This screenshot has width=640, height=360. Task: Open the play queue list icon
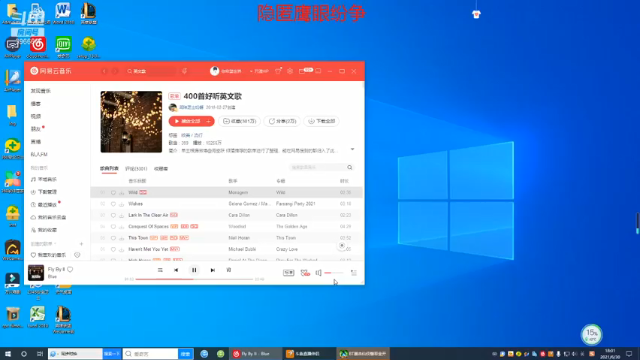tap(353, 273)
